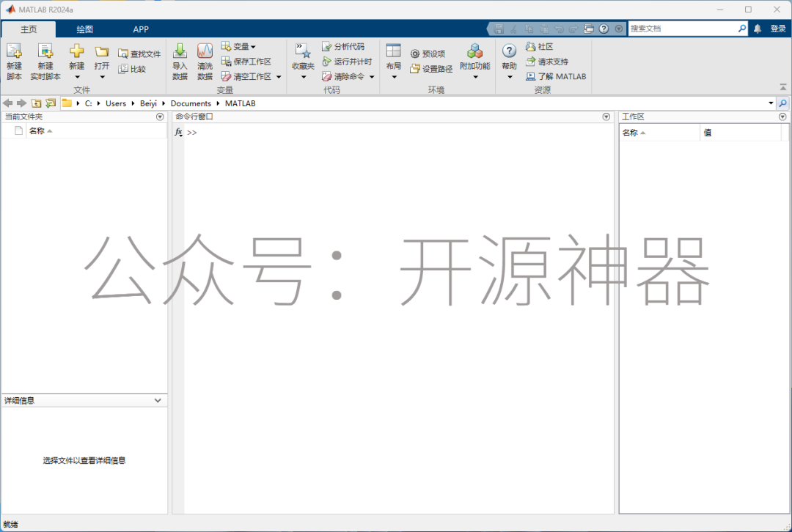792x532 pixels.
Task: Expand Clear Workspace dropdown arrow
Action: click(x=279, y=77)
